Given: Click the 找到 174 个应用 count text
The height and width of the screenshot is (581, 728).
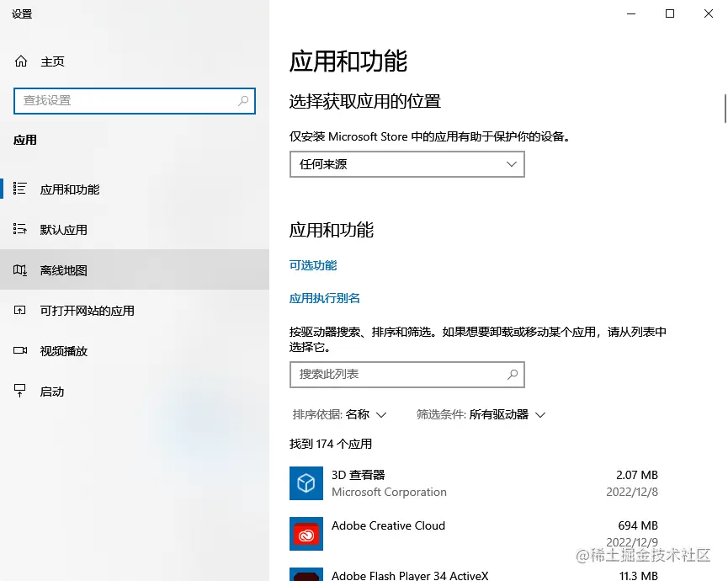Looking at the screenshot, I should 331,444.
